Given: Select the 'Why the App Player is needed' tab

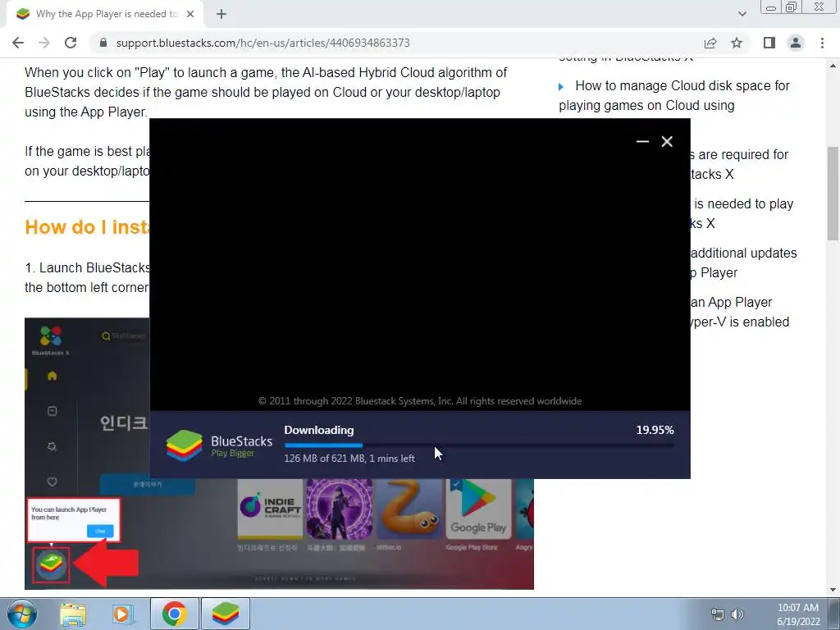Looking at the screenshot, I should tap(106, 15).
